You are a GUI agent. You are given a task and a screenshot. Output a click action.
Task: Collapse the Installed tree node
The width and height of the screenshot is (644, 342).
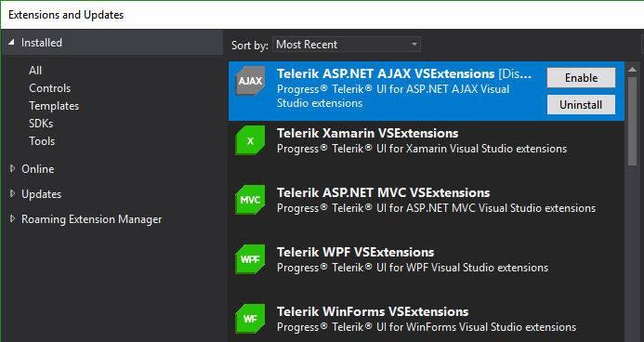pos(12,43)
